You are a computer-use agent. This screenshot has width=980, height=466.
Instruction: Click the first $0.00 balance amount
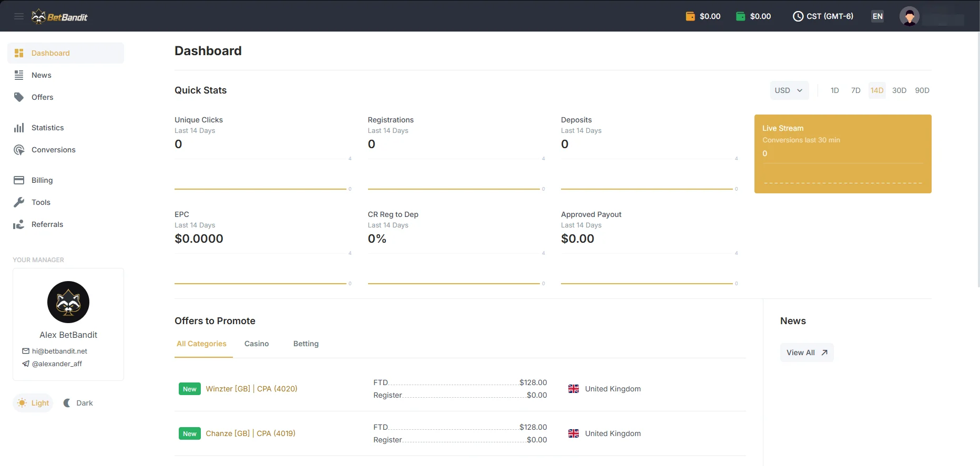710,16
